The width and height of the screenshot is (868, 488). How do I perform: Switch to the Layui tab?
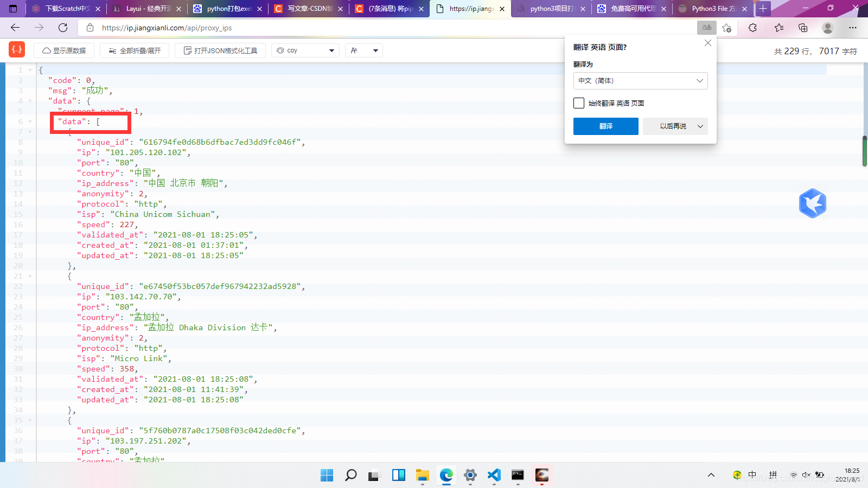[146, 9]
